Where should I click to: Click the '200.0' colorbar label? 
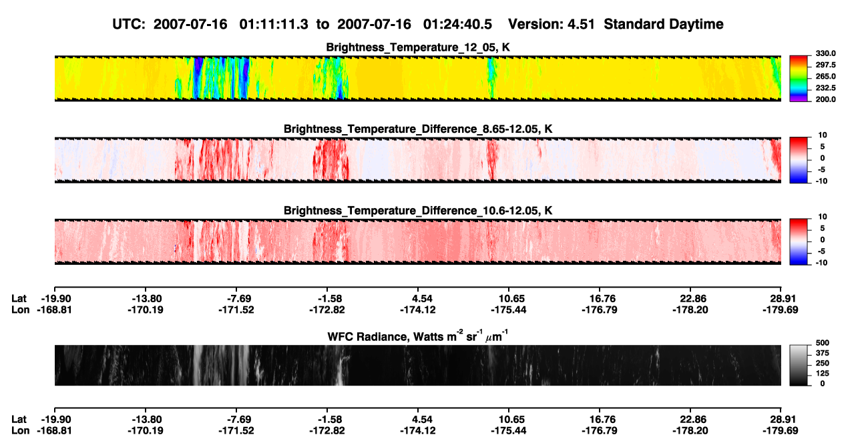tap(825, 99)
